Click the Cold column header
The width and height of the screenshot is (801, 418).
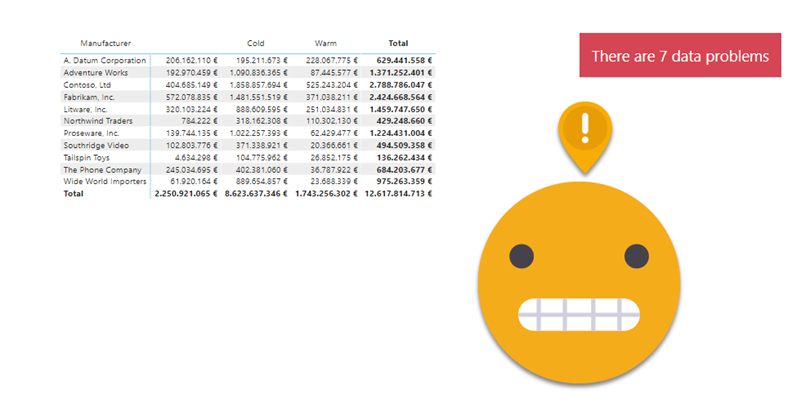(x=255, y=44)
